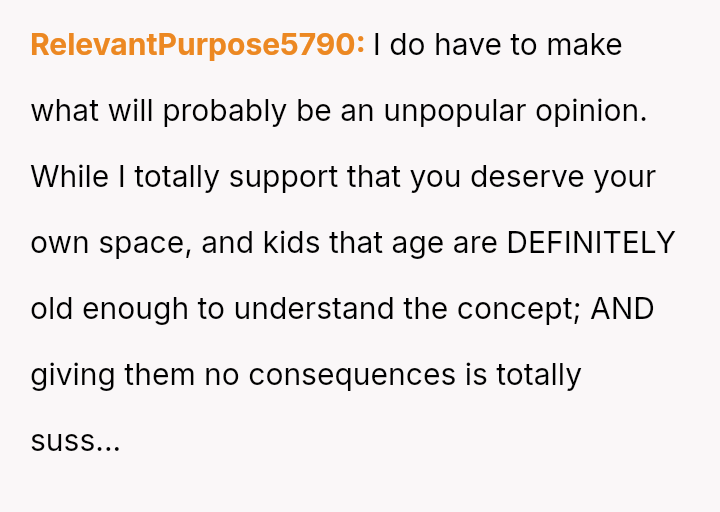This screenshot has height=512, width=720.
Task: Click the word "DEFINITELY" in the comment
Action: [591, 243]
